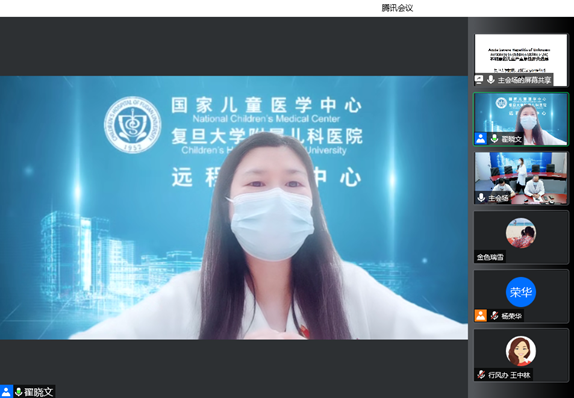The image size is (574, 398).
Task: Click the 翟晓文 speaker name label at bottom-left
Action: click(38, 392)
